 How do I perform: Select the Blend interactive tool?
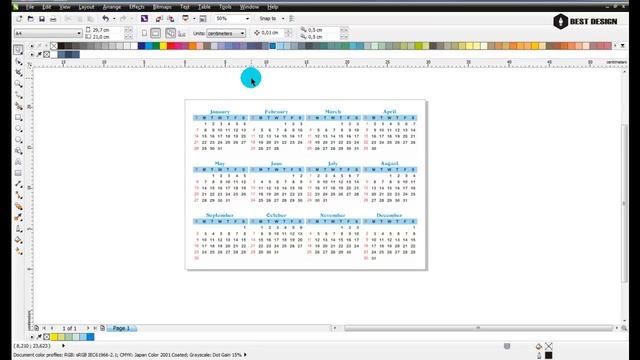point(18,207)
